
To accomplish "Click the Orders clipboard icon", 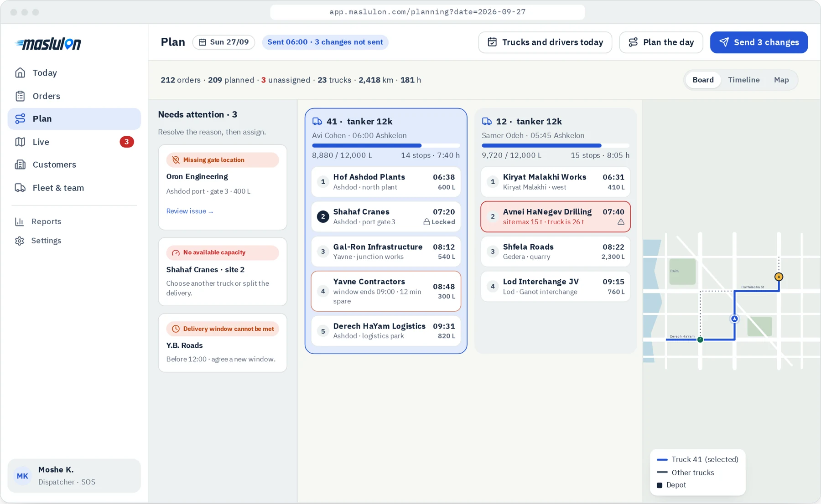I will click(20, 96).
